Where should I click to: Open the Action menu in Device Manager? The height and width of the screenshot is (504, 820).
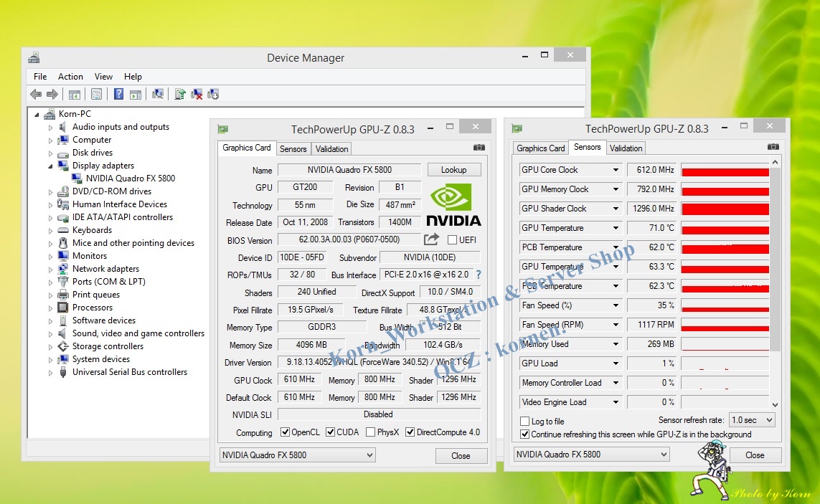[x=70, y=76]
